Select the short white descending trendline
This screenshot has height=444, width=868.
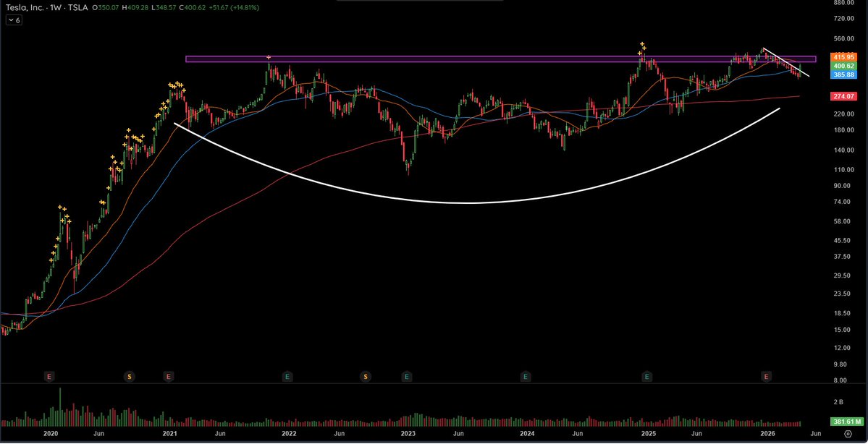tap(786, 62)
